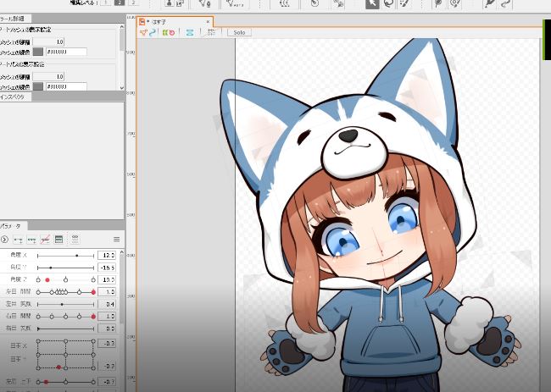Image resolution: width=551 pixels, height=392 pixels.
Task: Click the art path line width field
Action: (48, 76)
